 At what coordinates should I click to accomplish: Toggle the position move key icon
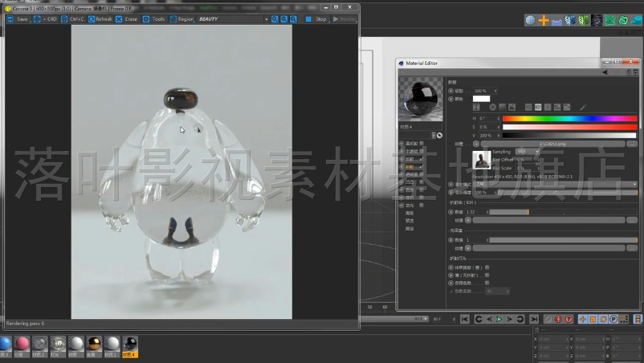click(x=582, y=319)
